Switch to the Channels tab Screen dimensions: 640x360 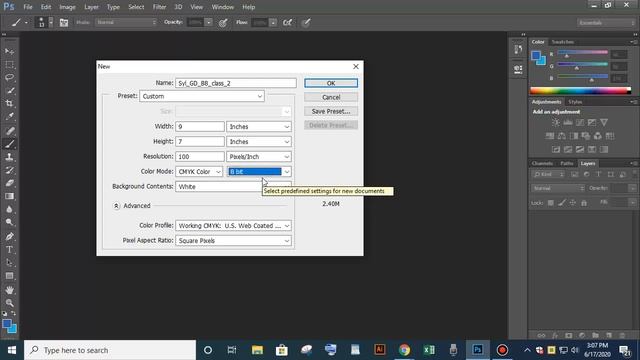pyautogui.click(x=542, y=163)
